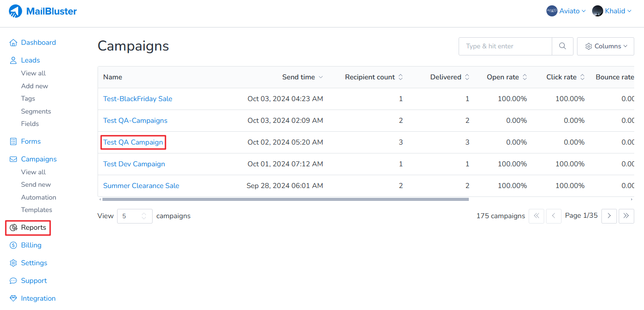Click the Reports pie chart icon
Screen dimensions: 644x310
[x=14, y=228]
